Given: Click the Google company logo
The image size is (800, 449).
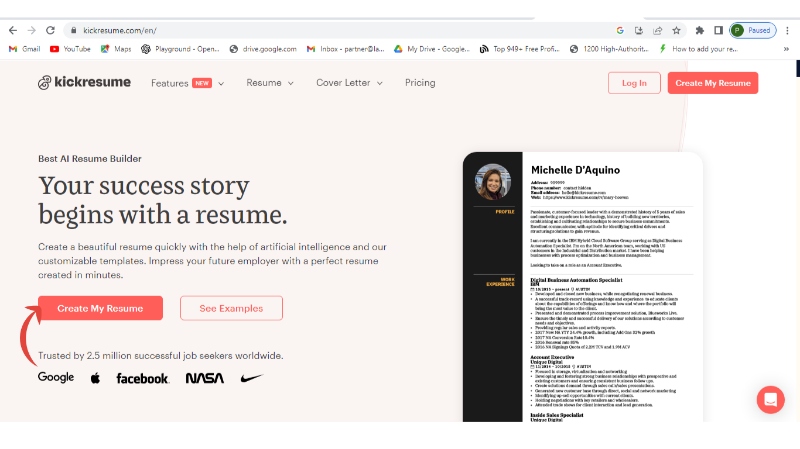Looking at the screenshot, I should click(x=56, y=378).
